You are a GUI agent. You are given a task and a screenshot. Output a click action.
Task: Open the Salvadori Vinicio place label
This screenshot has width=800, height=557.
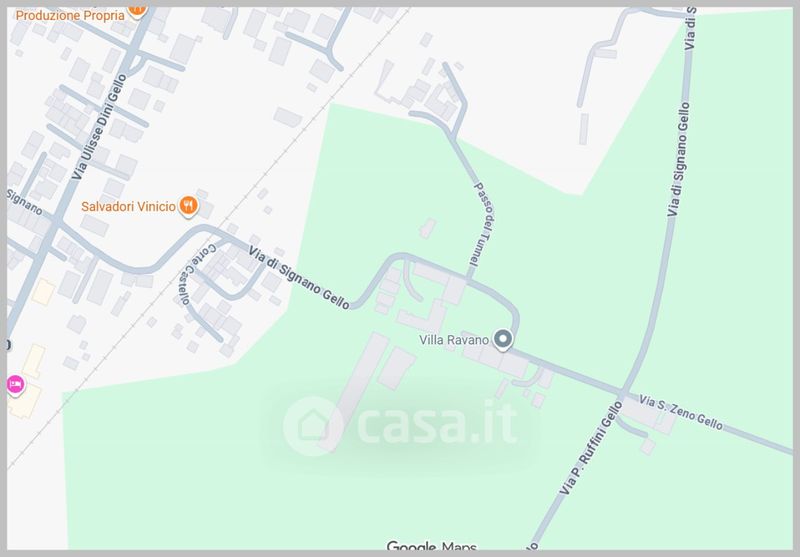pos(129,207)
